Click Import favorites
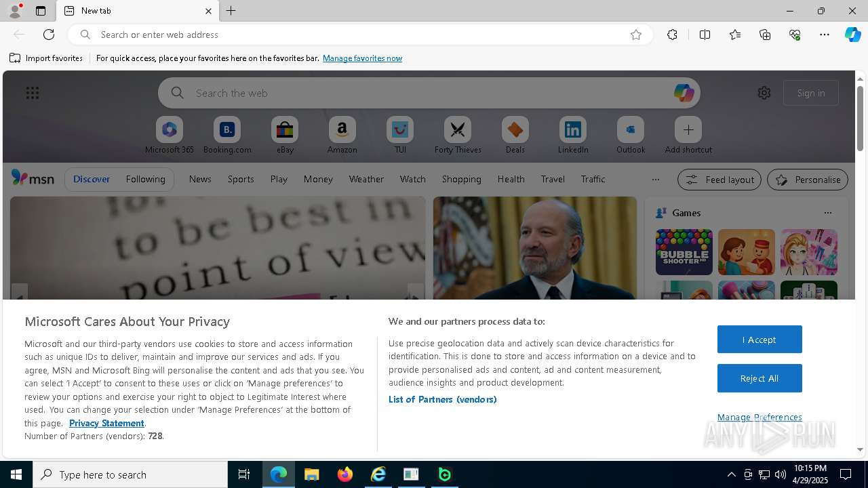 [46, 58]
